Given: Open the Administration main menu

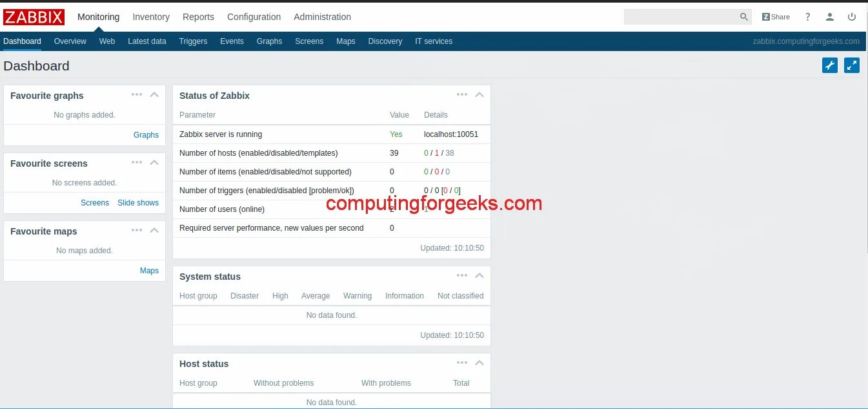Looking at the screenshot, I should 322,17.
